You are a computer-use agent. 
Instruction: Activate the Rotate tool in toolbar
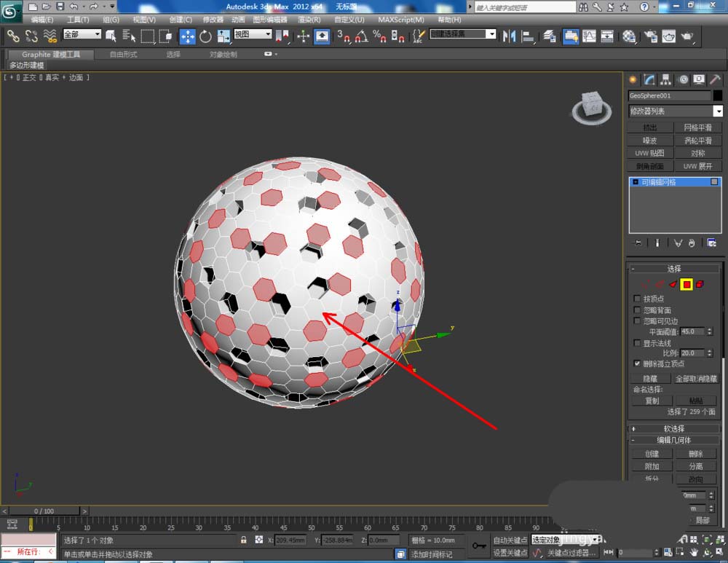click(x=205, y=36)
